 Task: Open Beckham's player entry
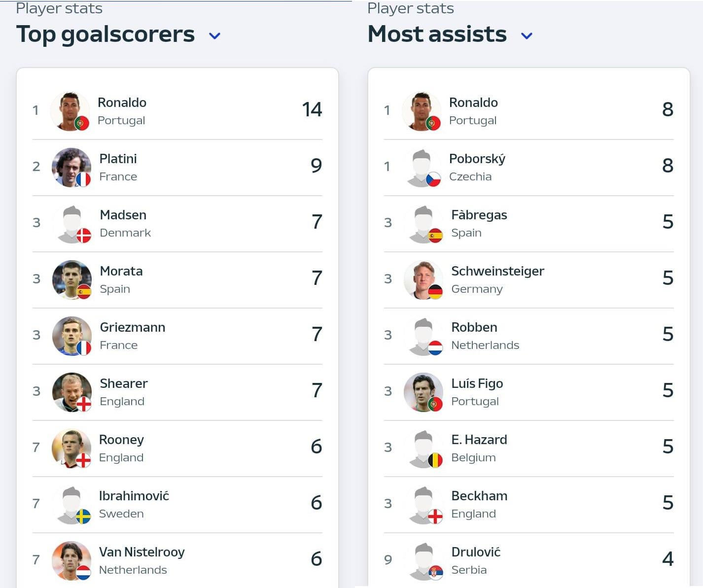pos(528,505)
